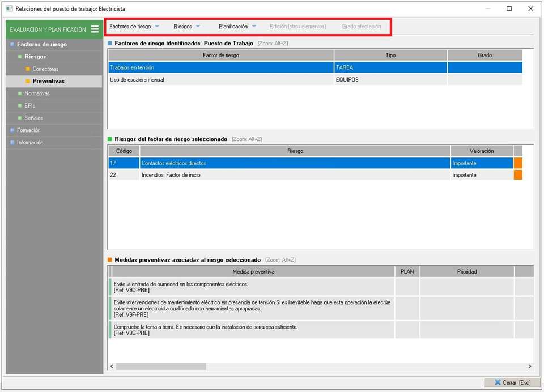Click the orange swatch for Incendios row

tap(518, 175)
